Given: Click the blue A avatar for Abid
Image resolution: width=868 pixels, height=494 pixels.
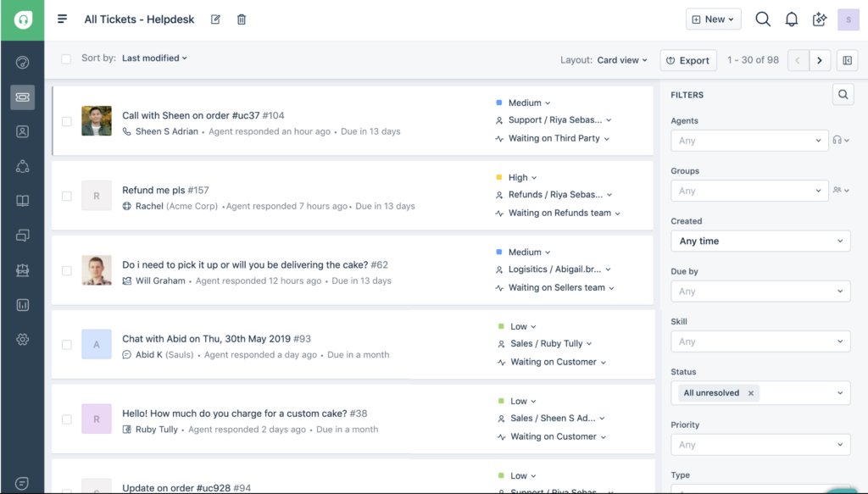Looking at the screenshot, I should [x=97, y=345].
